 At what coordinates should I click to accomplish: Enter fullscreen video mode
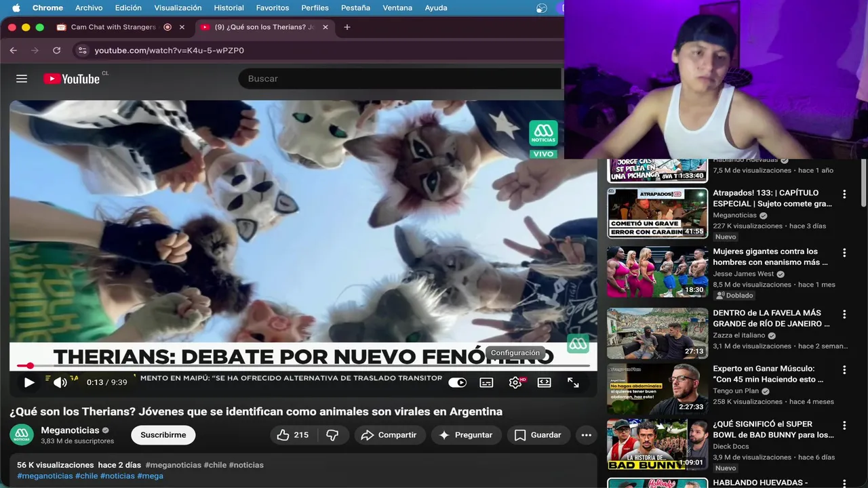tap(573, 382)
